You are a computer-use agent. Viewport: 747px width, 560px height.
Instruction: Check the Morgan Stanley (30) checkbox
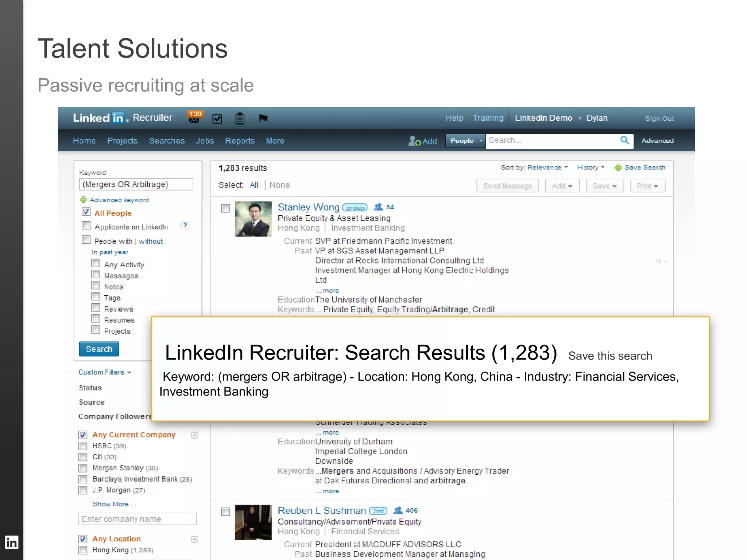click(83, 468)
